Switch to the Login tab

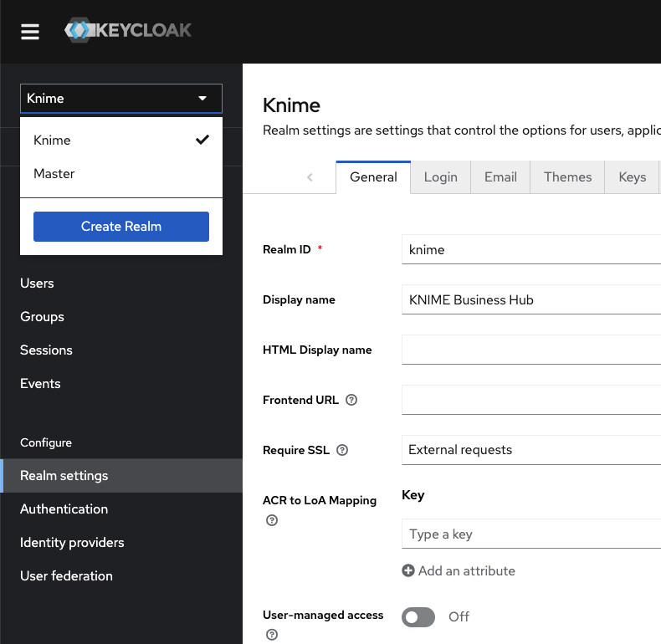440,177
